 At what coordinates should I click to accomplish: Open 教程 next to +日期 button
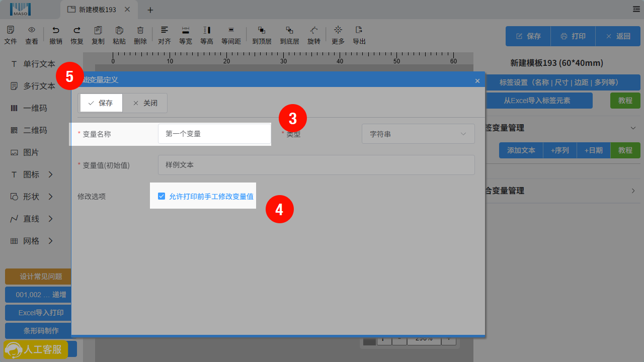[625, 150]
